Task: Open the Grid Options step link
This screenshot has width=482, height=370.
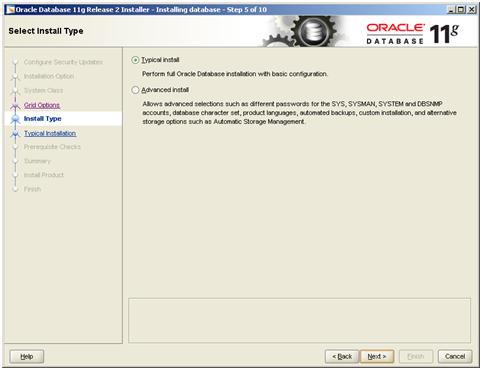Action: [x=42, y=105]
